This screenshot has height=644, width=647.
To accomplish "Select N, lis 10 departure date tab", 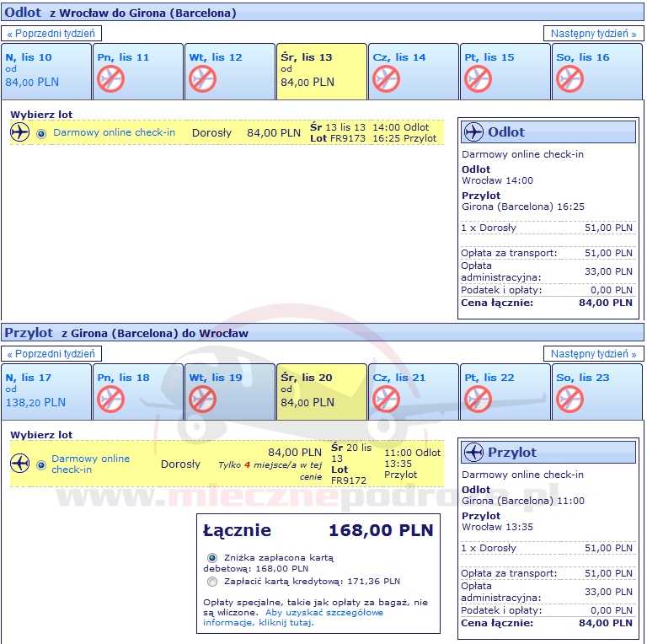I will 46,71.
